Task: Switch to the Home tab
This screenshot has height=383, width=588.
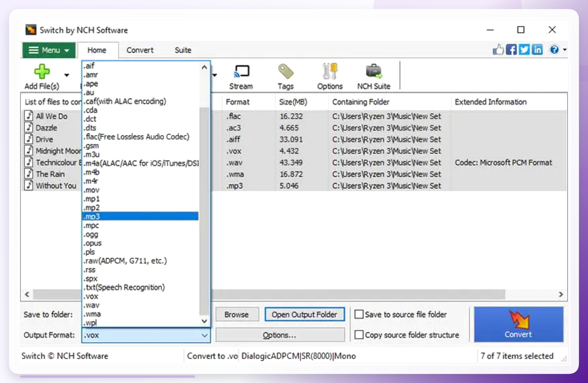Action: pos(97,51)
